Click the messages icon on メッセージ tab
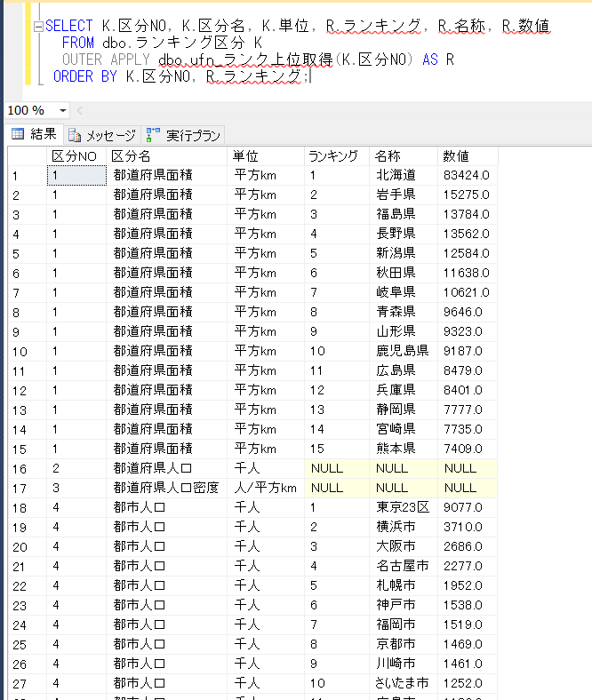 point(74,135)
